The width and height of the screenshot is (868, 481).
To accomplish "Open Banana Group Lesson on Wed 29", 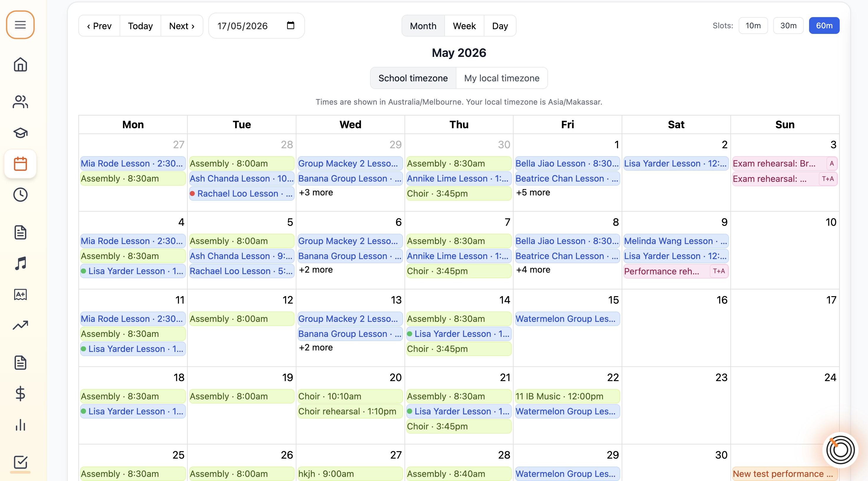I will [x=350, y=179].
